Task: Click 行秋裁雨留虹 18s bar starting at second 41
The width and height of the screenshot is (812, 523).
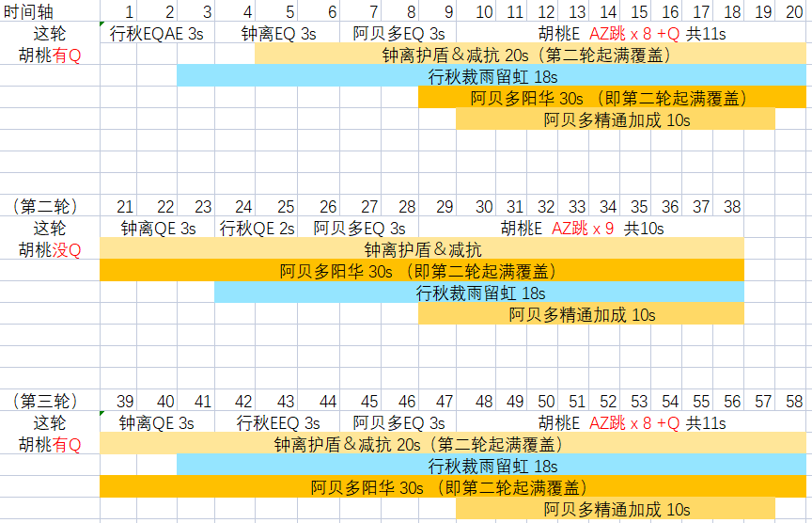Action: [x=492, y=465]
